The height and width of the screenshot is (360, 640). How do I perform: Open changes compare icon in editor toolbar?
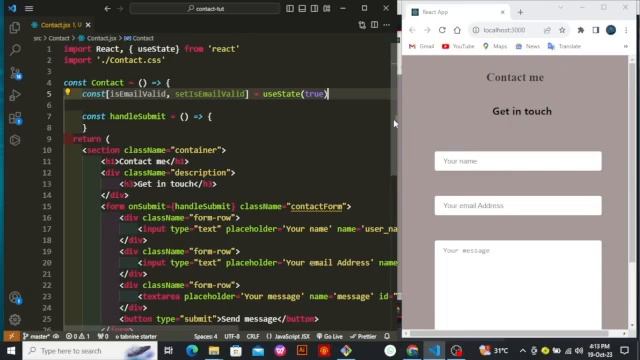pyautogui.click(x=362, y=25)
